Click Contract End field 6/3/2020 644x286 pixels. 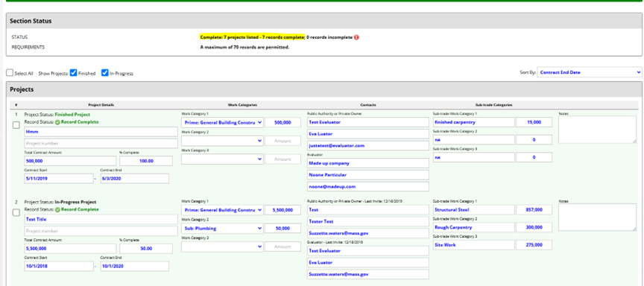[135, 179]
